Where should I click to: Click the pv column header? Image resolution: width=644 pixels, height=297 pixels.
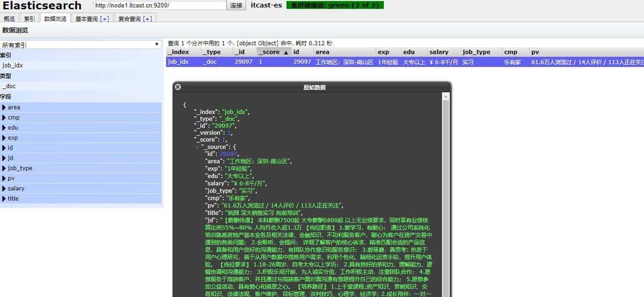pos(586,52)
